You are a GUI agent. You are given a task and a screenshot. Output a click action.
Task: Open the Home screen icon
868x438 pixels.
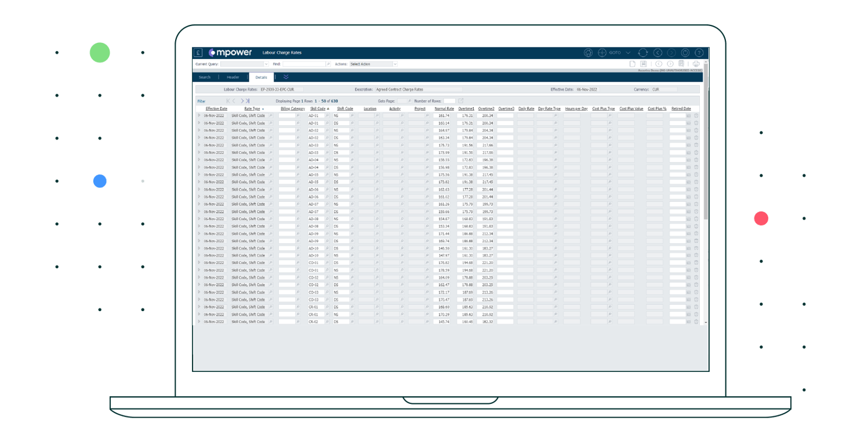(x=588, y=52)
